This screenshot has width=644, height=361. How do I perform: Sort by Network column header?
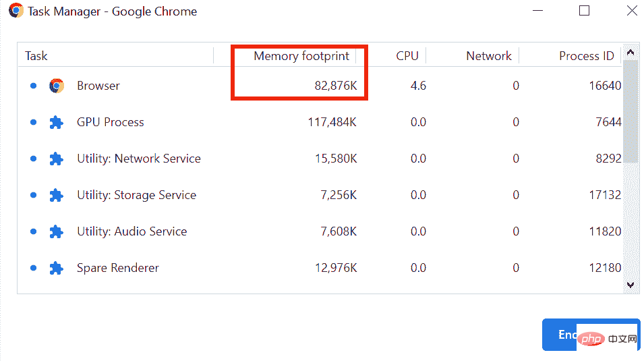pyautogui.click(x=488, y=56)
